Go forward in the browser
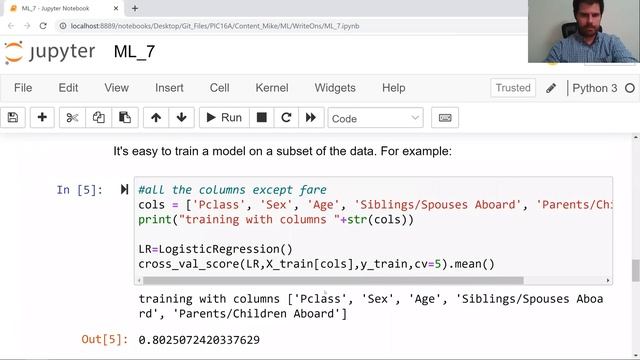640x360 pixels. pyautogui.click(x=27, y=26)
